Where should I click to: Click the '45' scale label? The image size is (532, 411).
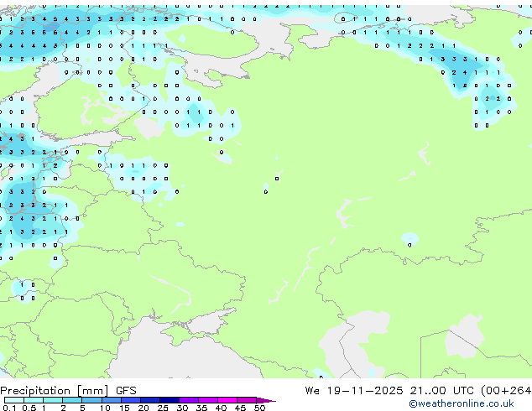pyautogui.click(x=241, y=408)
